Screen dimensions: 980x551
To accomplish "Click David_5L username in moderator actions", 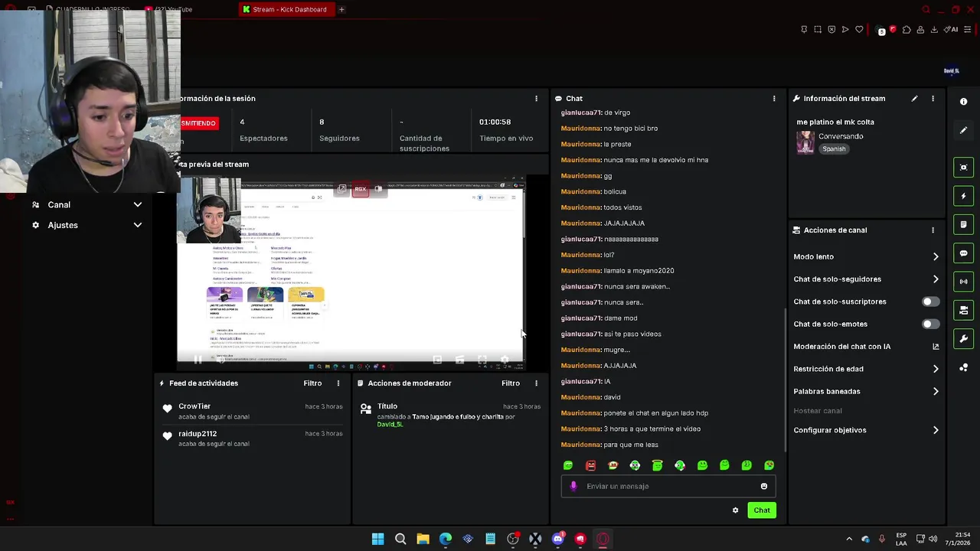I will 390,425.
